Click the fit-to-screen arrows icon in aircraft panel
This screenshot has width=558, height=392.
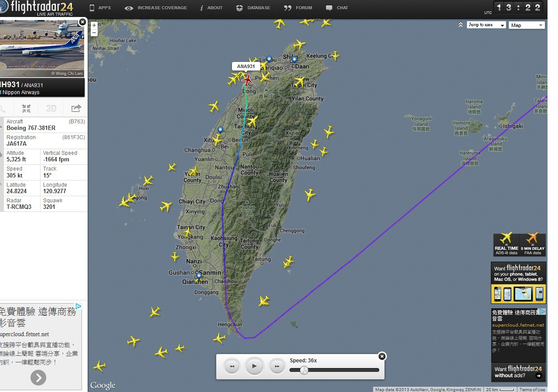coord(26,109)
